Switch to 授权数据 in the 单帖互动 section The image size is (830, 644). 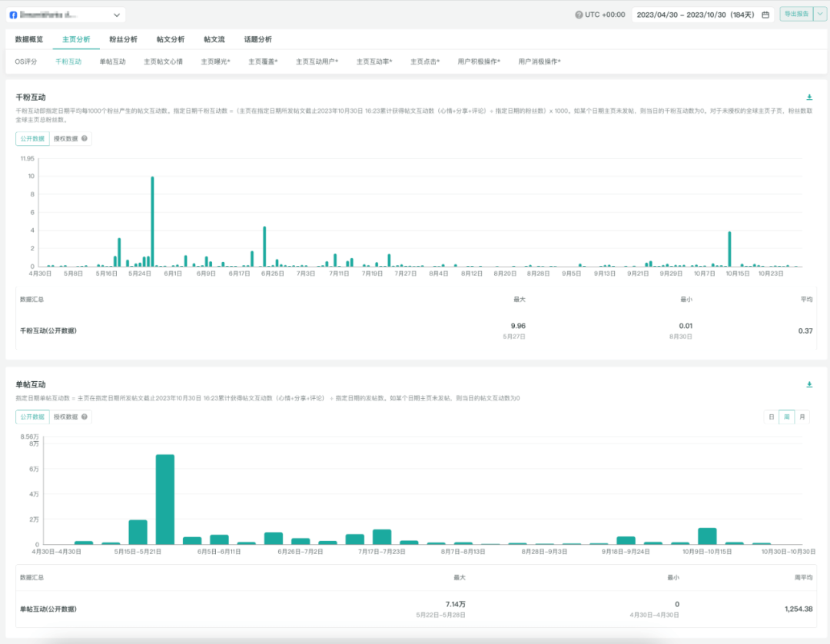coord(65,417)
